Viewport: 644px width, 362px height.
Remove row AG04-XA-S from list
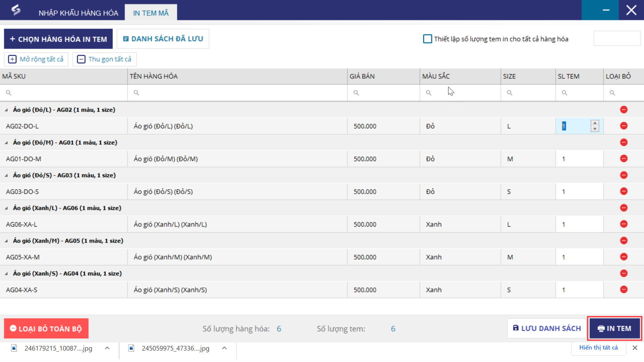pyautogui.click(x=624, y=289)
